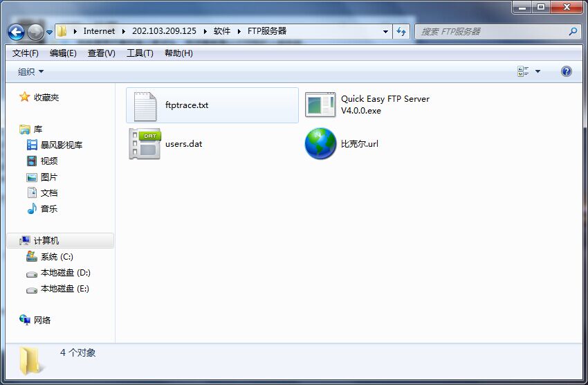Expand the chevron before FTP服务器 in breadcrumb

(239, 32)
